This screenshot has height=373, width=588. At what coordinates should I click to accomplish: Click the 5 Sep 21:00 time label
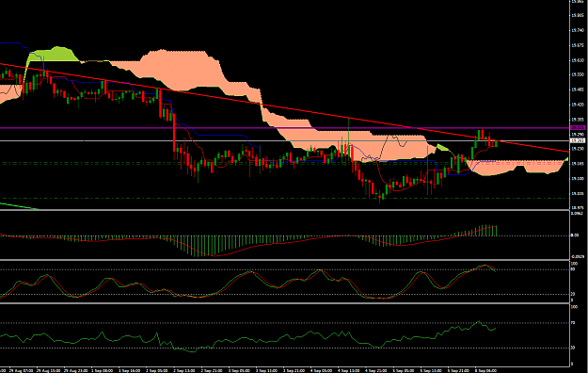coord(458,371)
